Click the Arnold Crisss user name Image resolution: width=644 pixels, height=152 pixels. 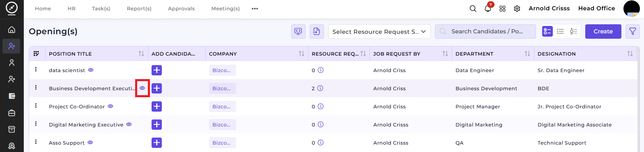click(549, 9)
